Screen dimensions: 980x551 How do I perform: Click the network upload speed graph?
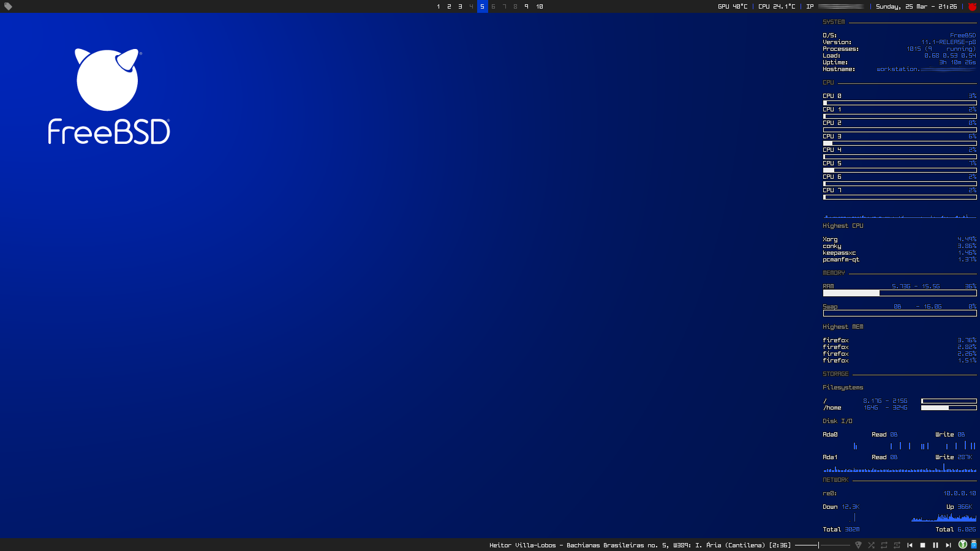(x=944, y=517)
